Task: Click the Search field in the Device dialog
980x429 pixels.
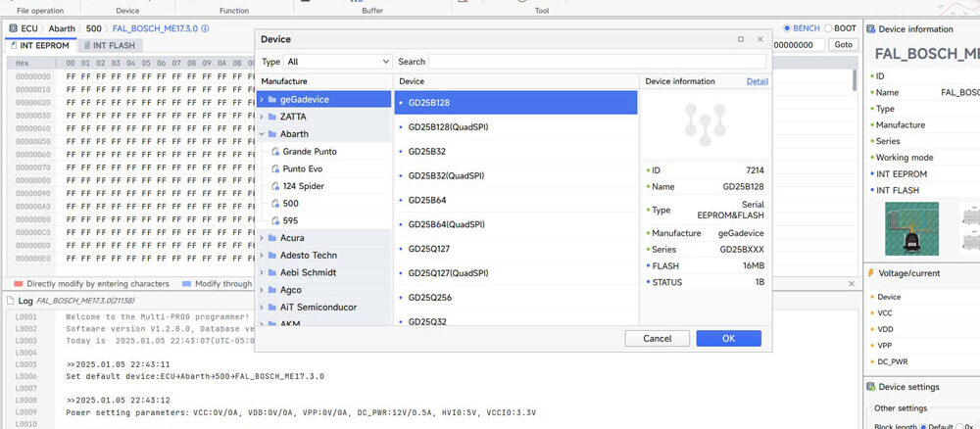Action: 597,62
